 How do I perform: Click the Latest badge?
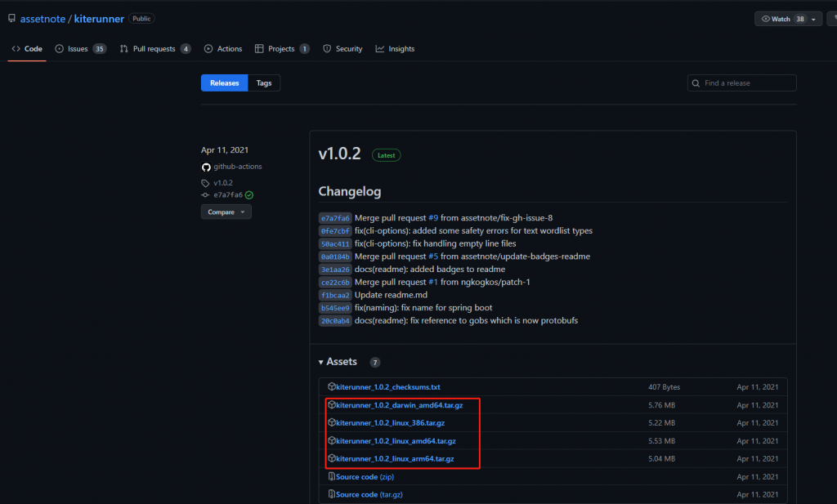pyautogui.click(x=386, y=155)
